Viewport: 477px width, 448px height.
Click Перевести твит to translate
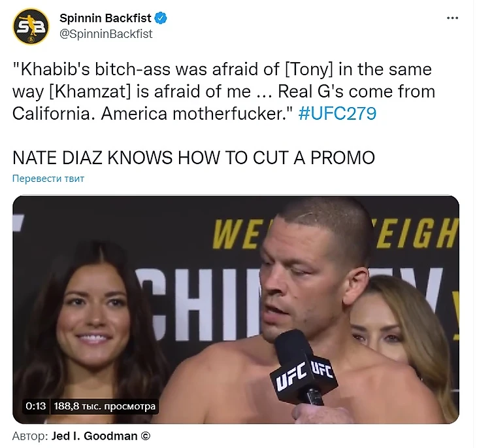(48, 179)
